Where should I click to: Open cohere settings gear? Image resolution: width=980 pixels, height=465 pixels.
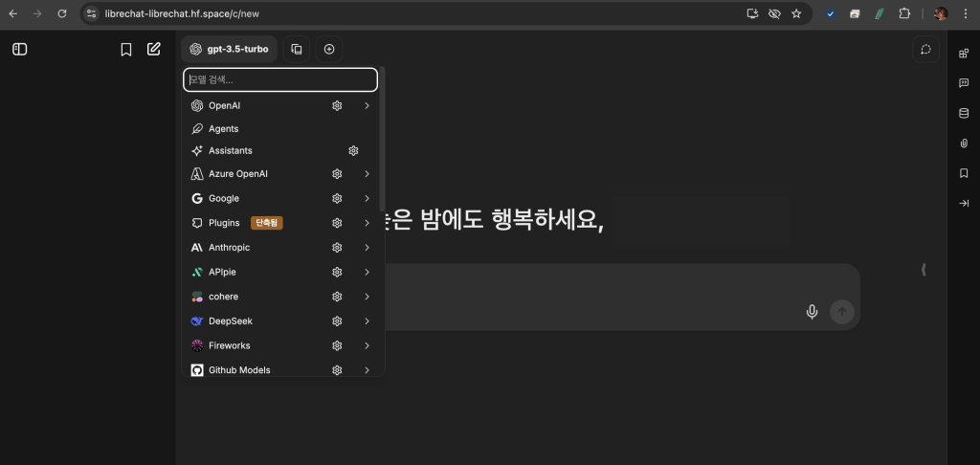(337, 297)
